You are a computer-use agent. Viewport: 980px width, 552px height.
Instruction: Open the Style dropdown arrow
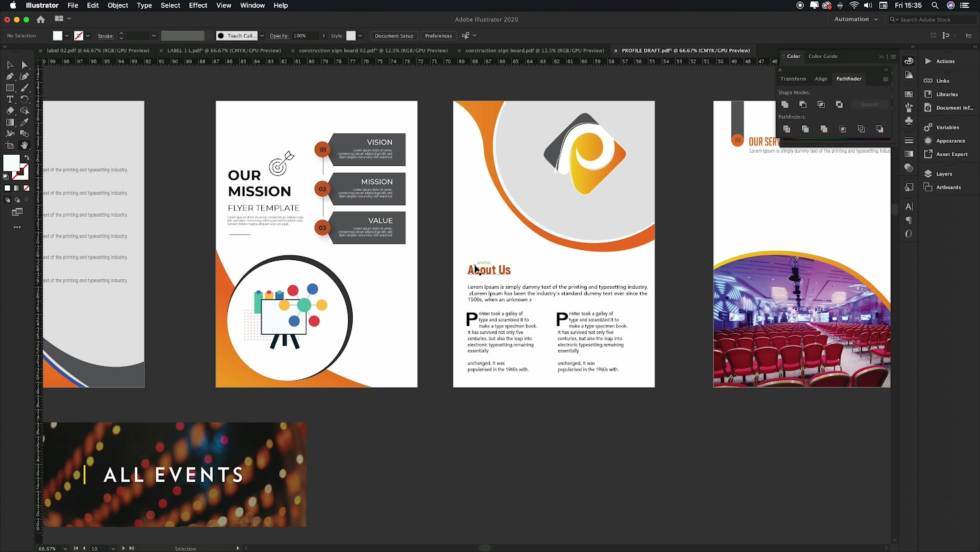pyautogui.click(x=360, y=35)
